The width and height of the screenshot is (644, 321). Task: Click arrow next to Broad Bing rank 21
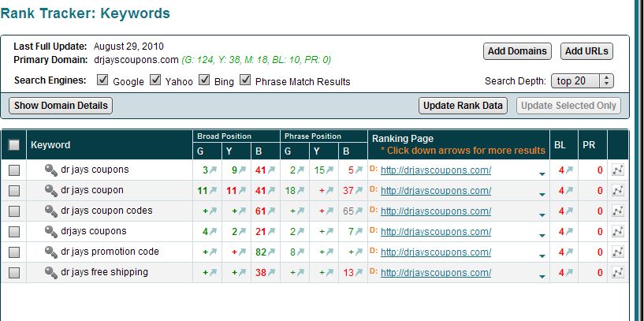pyautogui.click(x=271, y=232)
